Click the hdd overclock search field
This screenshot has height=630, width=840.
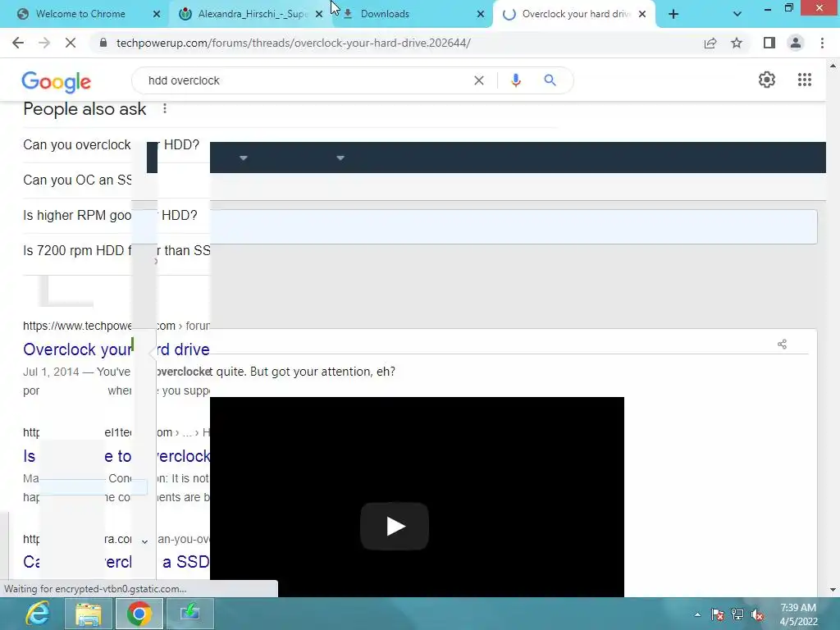tap(307, 80)
